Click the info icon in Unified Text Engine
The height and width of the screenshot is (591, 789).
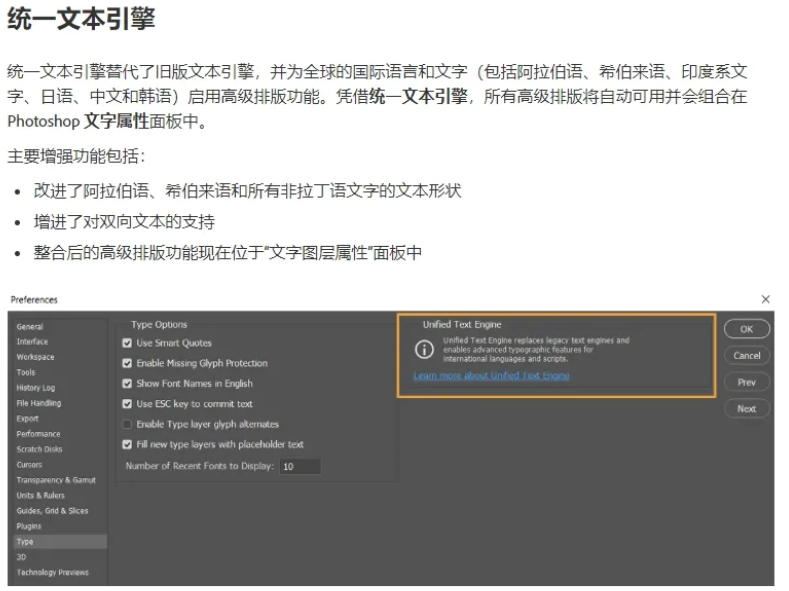[424, 349]
